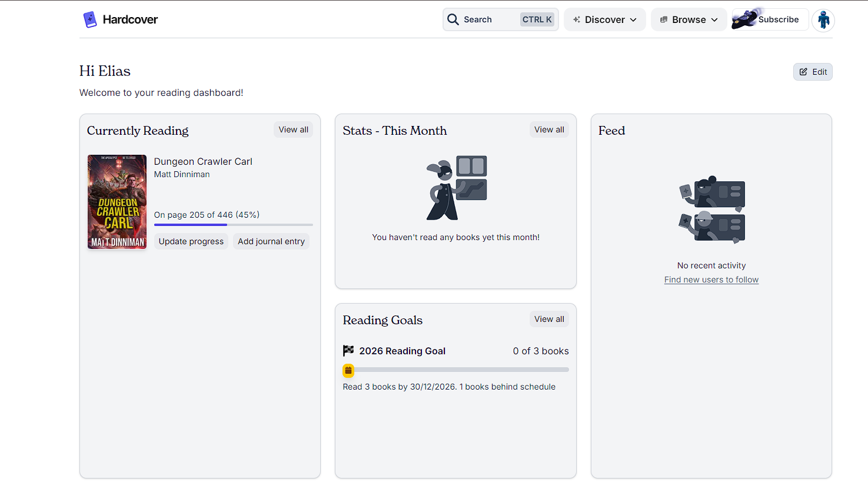Click the pencil icon in Edit button
The width and height of the screenshot is (868, 492).
pos(803,72)
